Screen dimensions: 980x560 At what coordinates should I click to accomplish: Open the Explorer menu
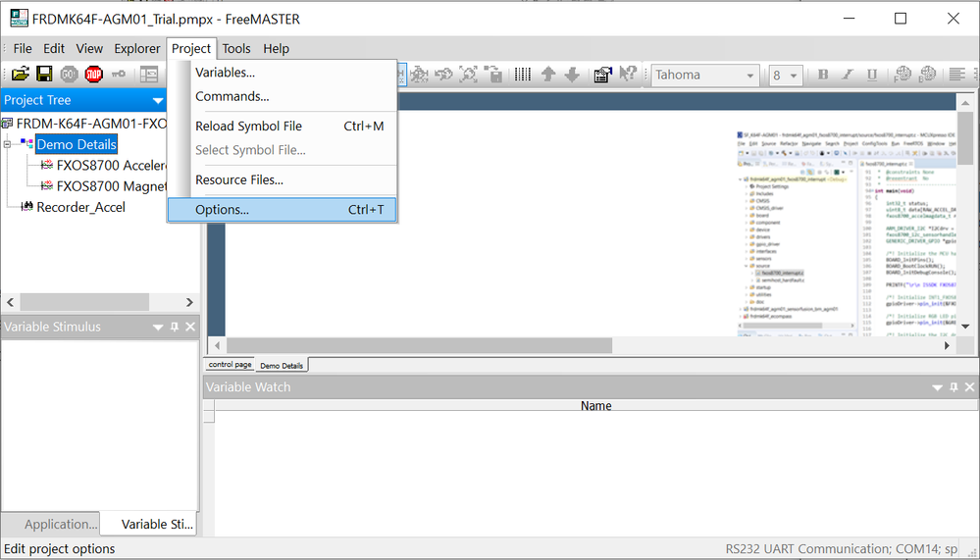pyautogui.click(x=137, y=48)
